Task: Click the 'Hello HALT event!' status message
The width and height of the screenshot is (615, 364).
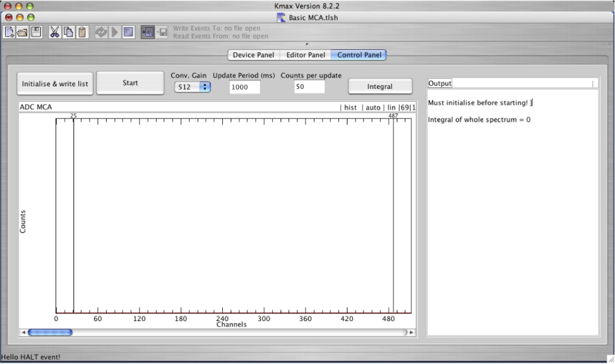Action: click(x=30, y=357)
